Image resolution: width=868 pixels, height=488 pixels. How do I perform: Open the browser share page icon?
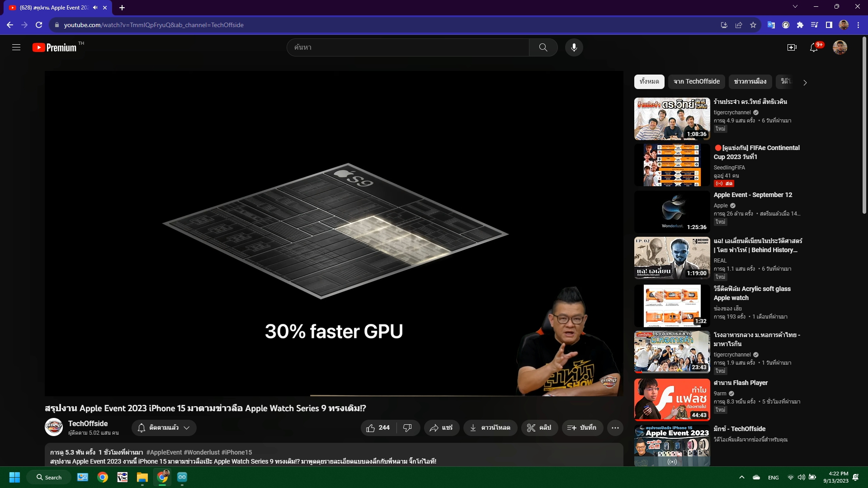pos(738,25)
